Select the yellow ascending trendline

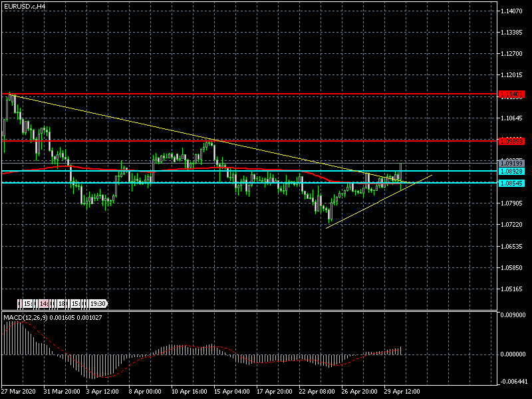pos(378,202)
